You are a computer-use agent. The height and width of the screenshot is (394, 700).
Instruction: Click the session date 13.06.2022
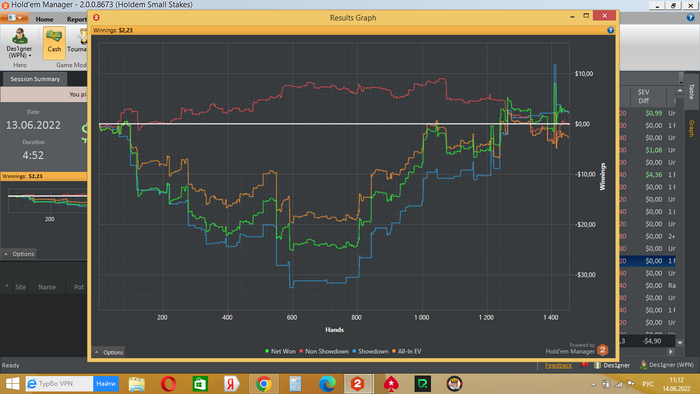tap(33, 125)
